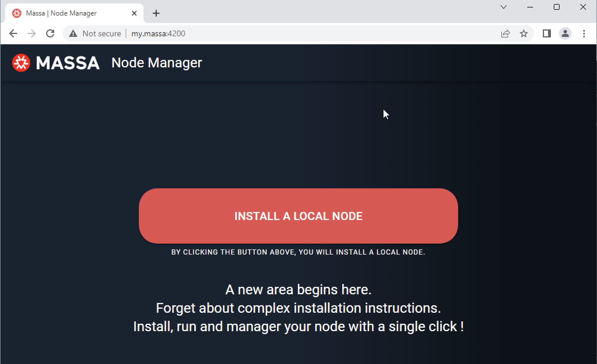
Task: Click inside the address bar showing my.massa:4200
Action: click(158, 33)
